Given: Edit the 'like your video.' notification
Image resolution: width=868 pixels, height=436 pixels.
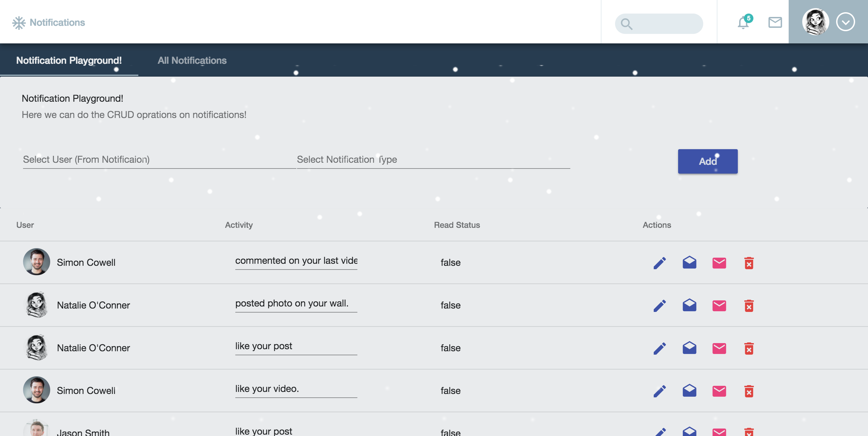Looking at the screenshot, I should click(x=659, y=391).
